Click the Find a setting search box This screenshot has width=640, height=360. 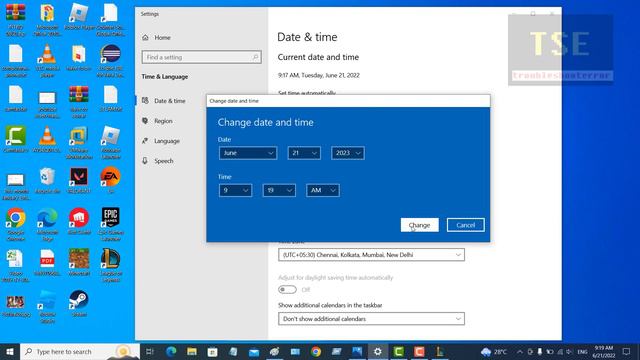[202, 57]
